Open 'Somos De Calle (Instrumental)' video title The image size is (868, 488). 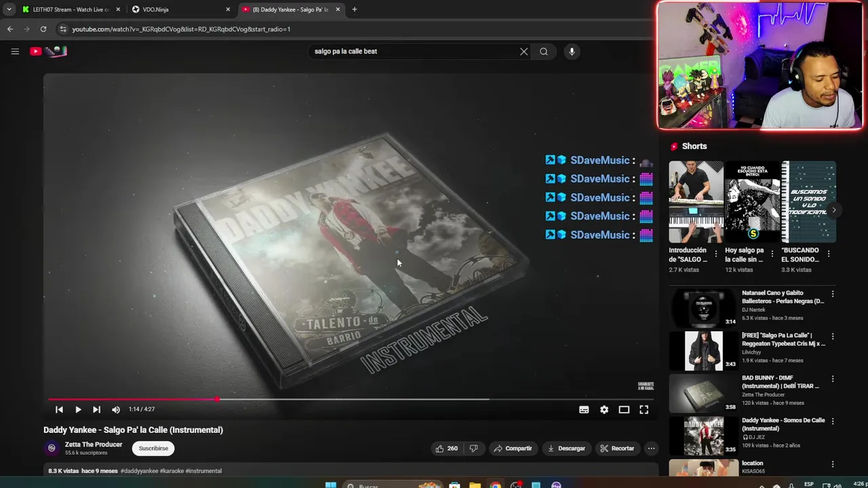click(x=783, y=424)
